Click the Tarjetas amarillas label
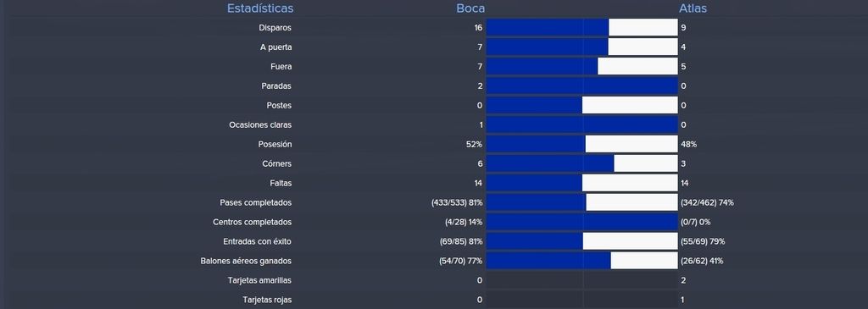Viewport: 868px width, 309px height. 259,280
